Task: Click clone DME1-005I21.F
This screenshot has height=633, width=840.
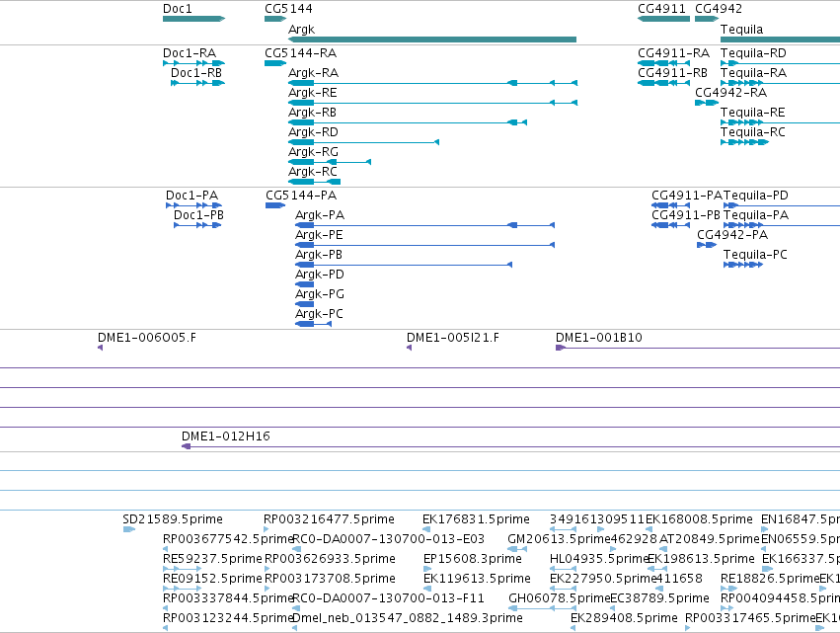Action: 453,338
